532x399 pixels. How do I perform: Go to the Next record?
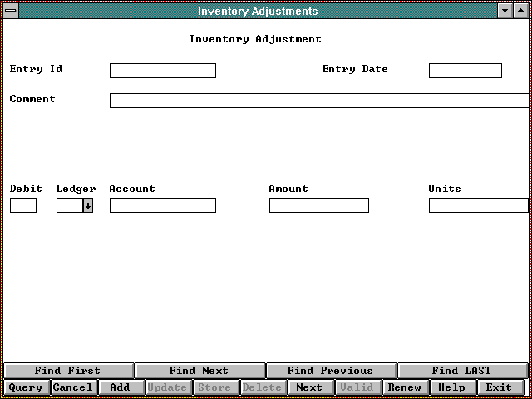[x=309, y=387]
